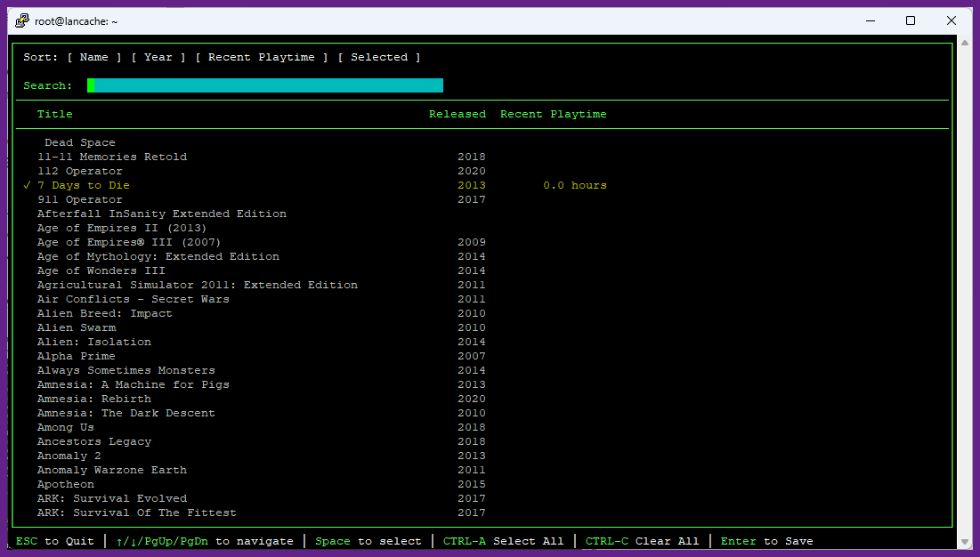Click the checkmark beside 7 Days to Die

[x=27, y=185]
